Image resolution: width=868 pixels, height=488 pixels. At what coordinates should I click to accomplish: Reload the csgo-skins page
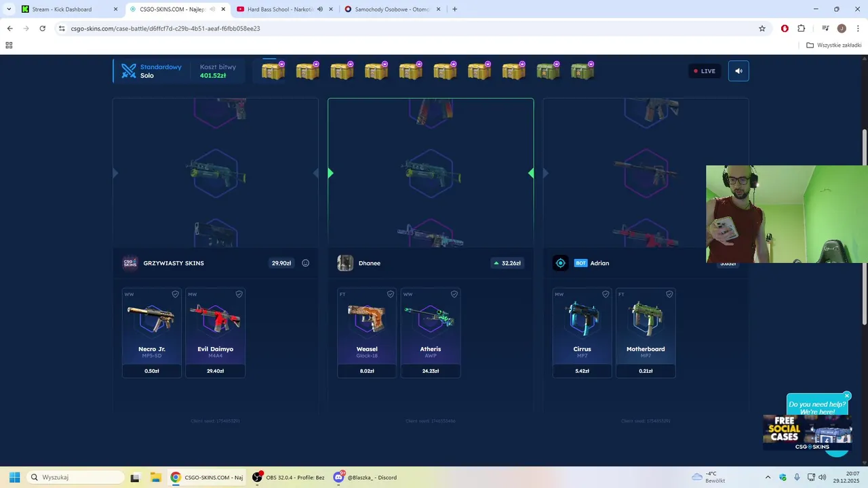(43, 28)
